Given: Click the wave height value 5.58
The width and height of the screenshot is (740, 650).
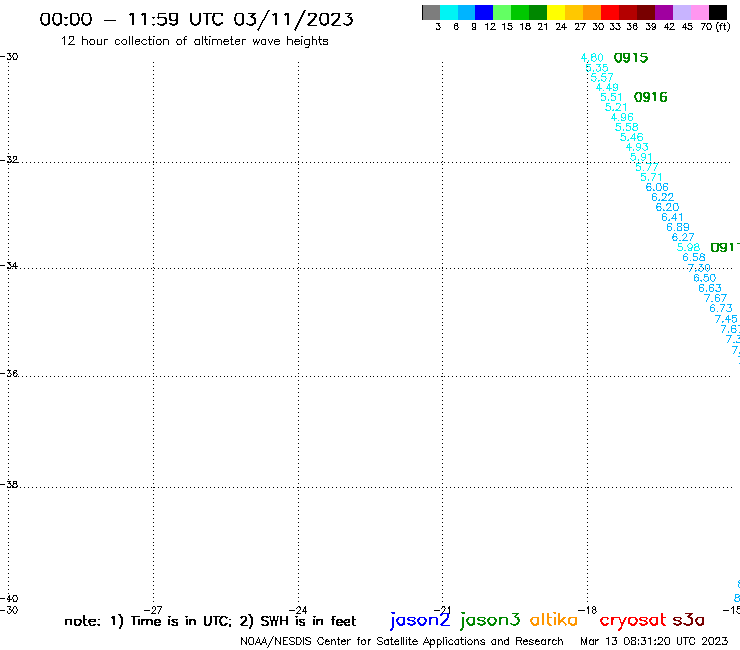Looking at the screenshot, I should coord(627,127).
